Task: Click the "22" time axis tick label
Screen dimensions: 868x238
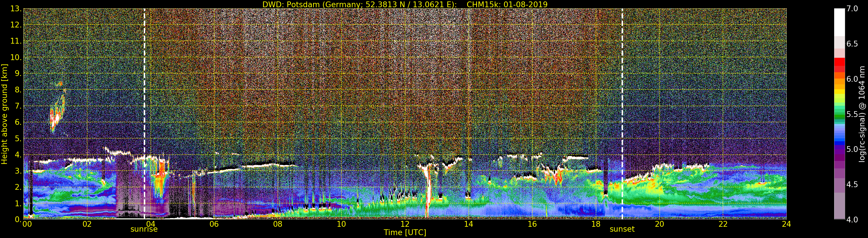Action: (723, 224)
